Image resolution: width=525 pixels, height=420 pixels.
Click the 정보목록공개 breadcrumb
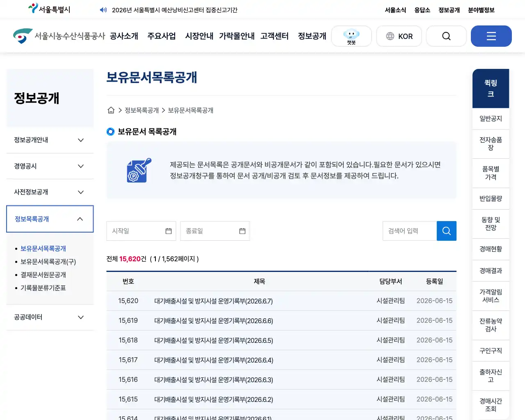tap(142, 110)
